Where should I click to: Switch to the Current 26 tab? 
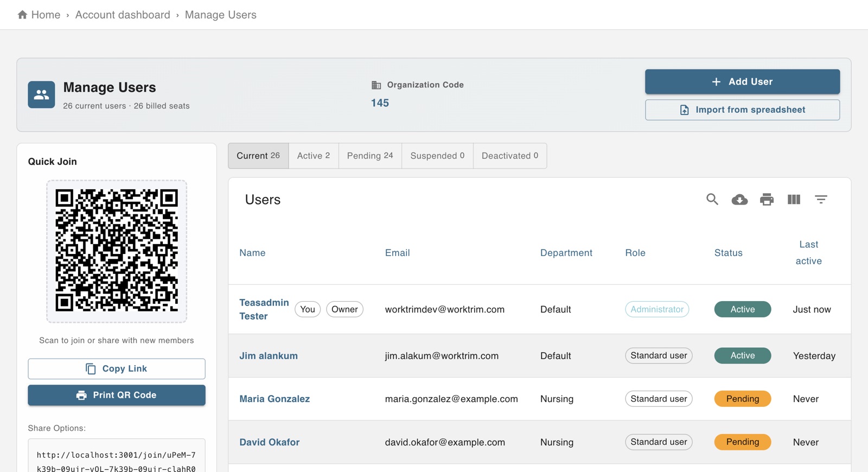[258, 156]
